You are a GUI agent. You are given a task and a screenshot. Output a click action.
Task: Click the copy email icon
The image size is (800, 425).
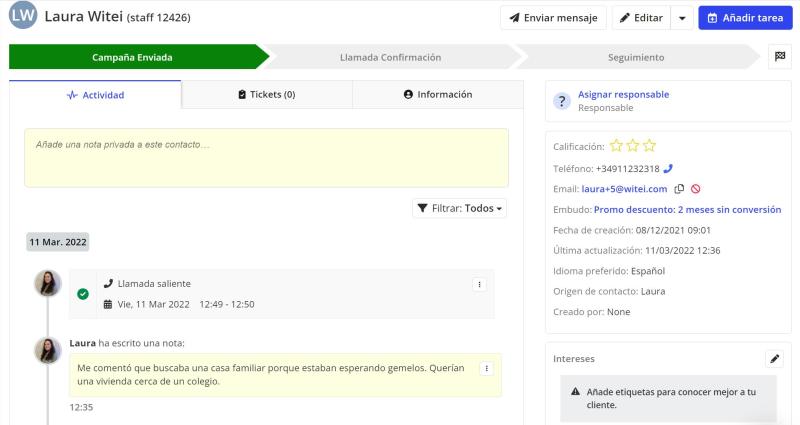coord(679,189)
